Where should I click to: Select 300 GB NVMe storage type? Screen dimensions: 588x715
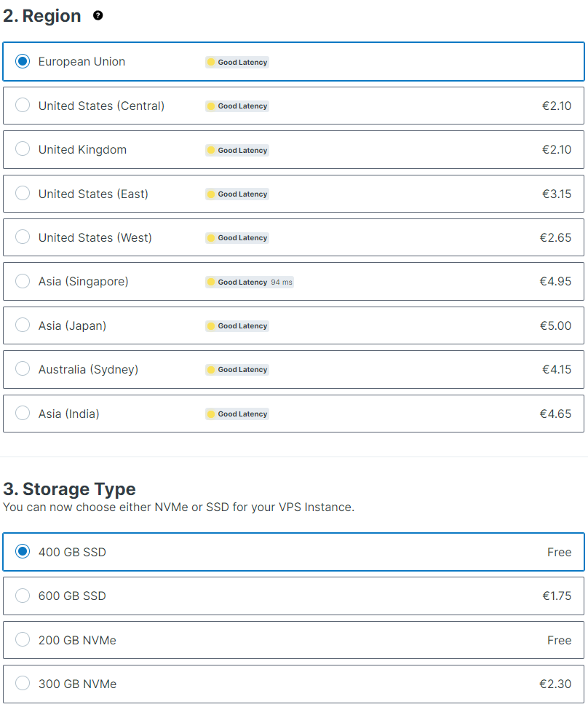(23, 684)
